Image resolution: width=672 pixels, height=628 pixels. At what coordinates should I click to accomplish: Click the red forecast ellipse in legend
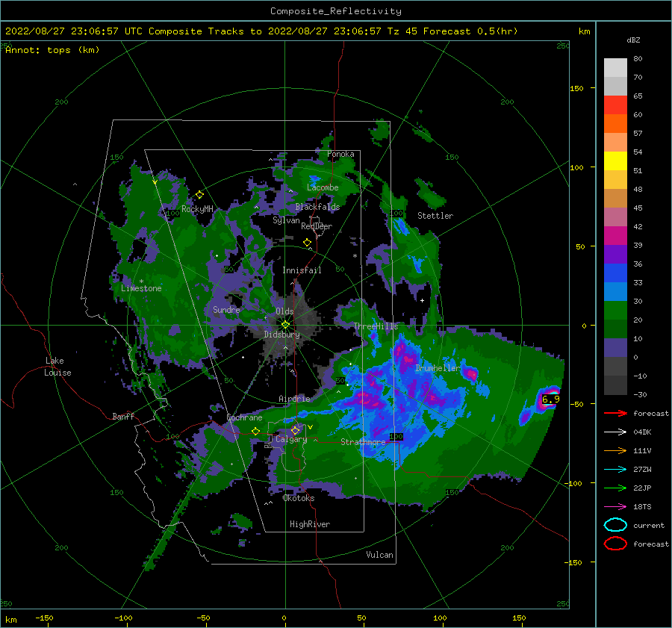tap(615, 544)
